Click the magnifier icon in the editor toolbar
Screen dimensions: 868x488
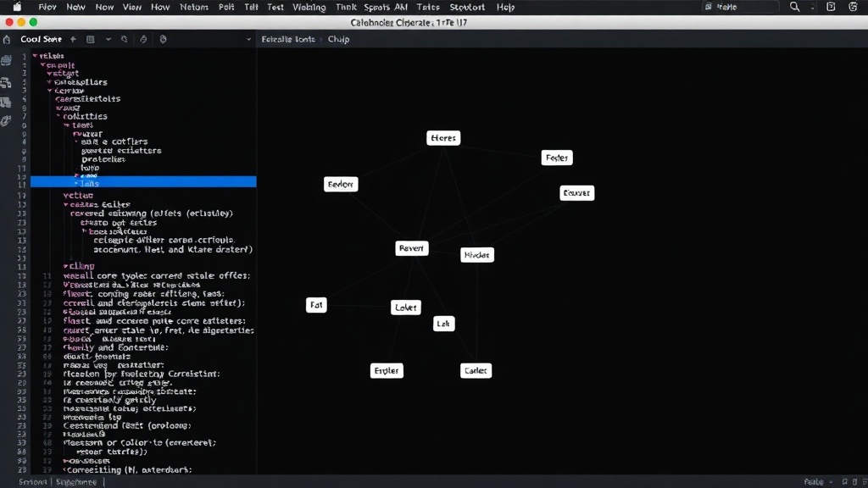tap(124, 39)
